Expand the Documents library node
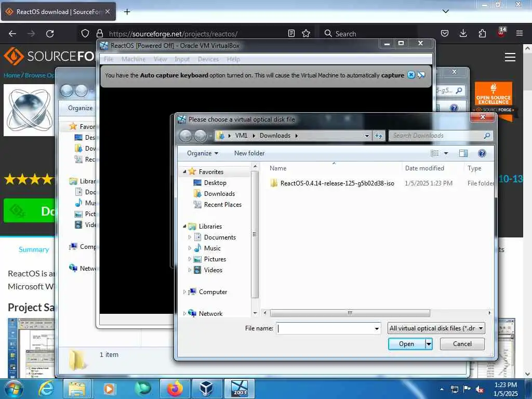 [x=190, y=237]
